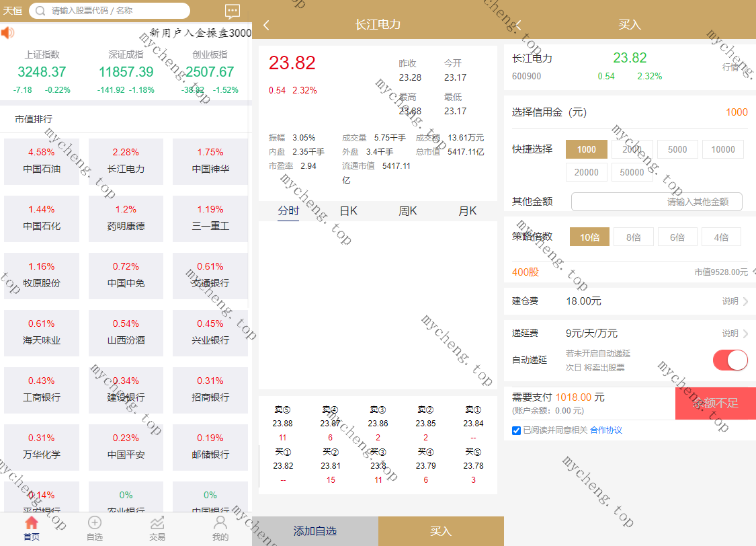Screen dimensions: 756x546
Task: Select the 5000 credit amount option
Action: tap(677, 149)
